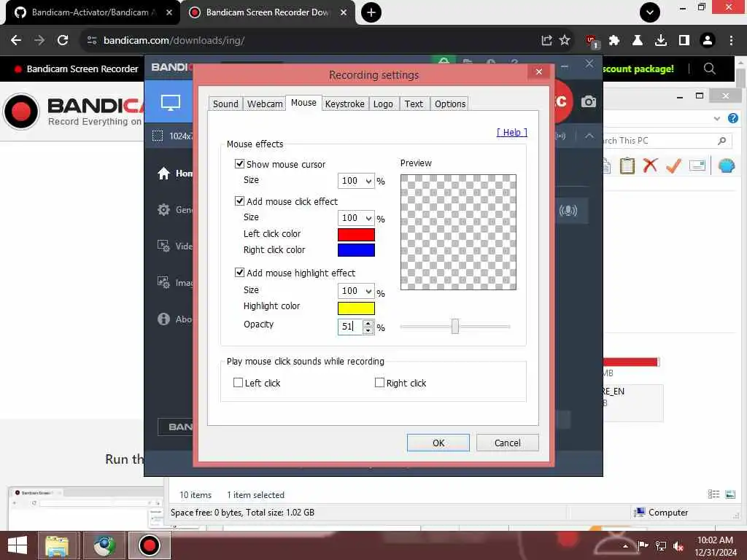This screenshot has width=747, height=560.
Task: Click the Opacity value field
Action: [x=350, y=326]
